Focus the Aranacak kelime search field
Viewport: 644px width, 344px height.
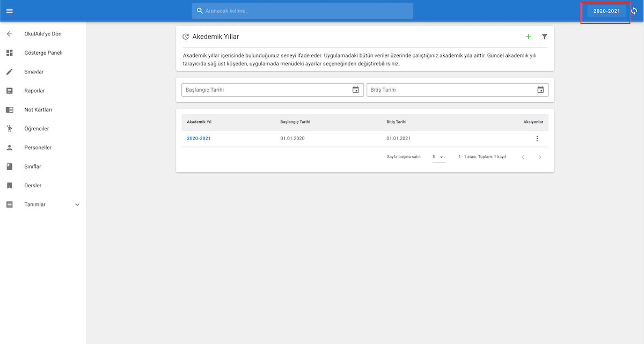point(303,11)
